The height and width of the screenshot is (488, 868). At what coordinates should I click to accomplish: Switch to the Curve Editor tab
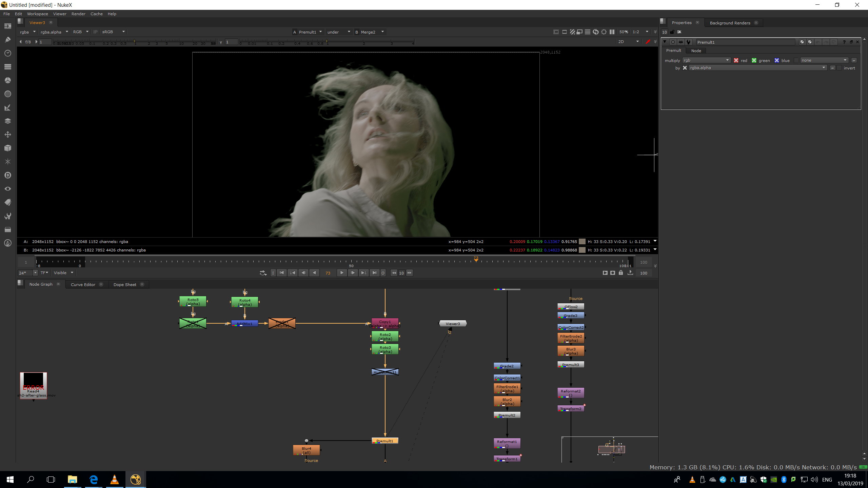83,285
